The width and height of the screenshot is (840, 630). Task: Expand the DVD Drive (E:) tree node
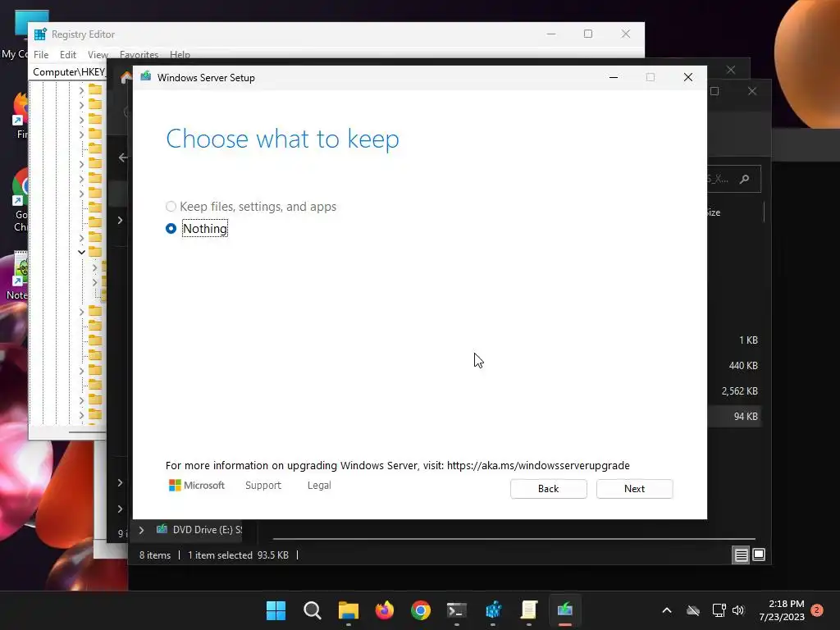point(141,530)
